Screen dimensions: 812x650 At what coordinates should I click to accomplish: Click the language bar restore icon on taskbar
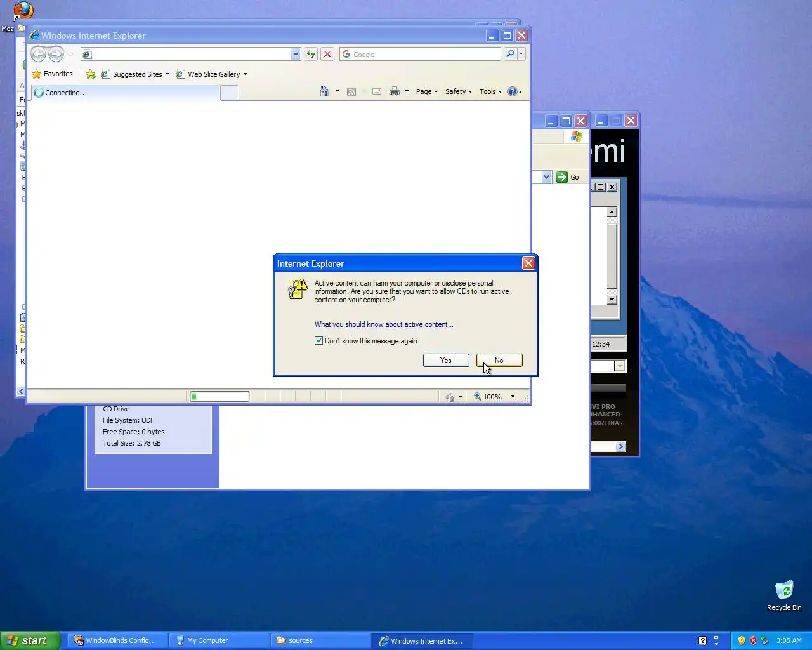coord(717,636)
